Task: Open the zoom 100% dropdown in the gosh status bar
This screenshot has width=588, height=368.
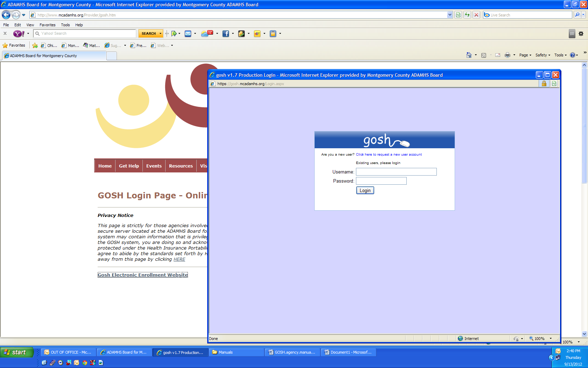Action: point(551,339)
